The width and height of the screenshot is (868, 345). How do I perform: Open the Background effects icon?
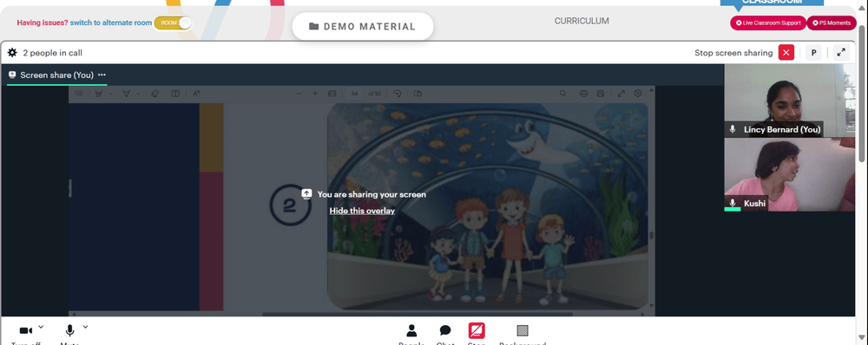pos(522,330)
